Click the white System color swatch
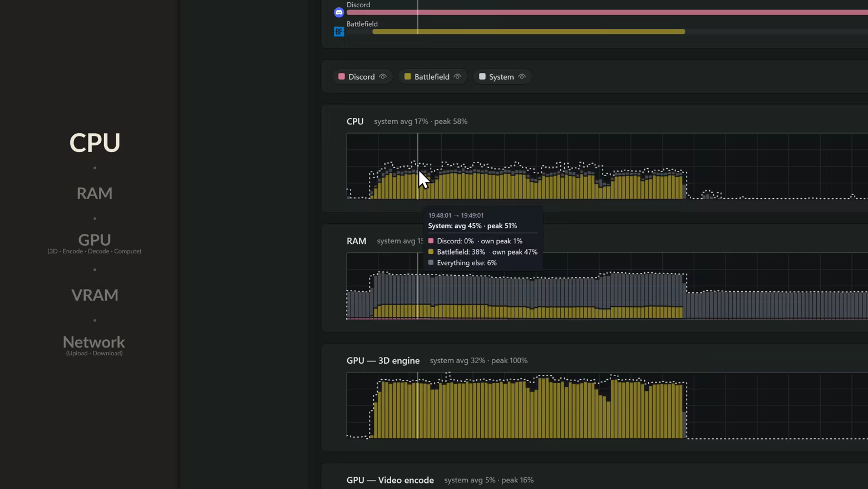The height and width of the screenshot is (489, 868). pyautogui.click(x=482, y=77)
